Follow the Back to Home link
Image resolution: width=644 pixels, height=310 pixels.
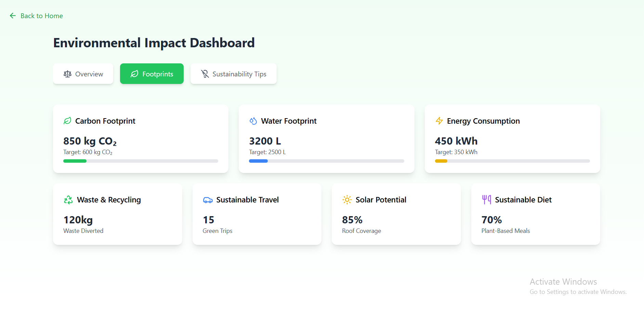click(x=41, y=16)
